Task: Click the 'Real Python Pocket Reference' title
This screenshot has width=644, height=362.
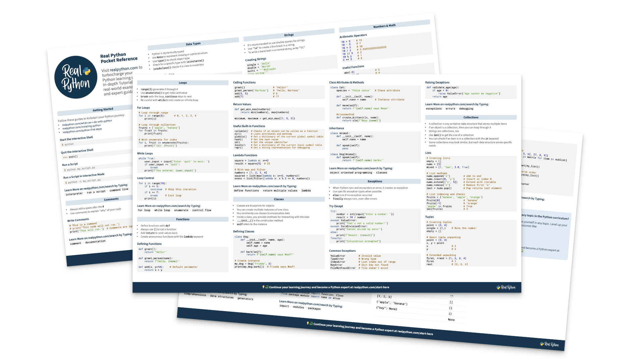Action: coord(118,58)
